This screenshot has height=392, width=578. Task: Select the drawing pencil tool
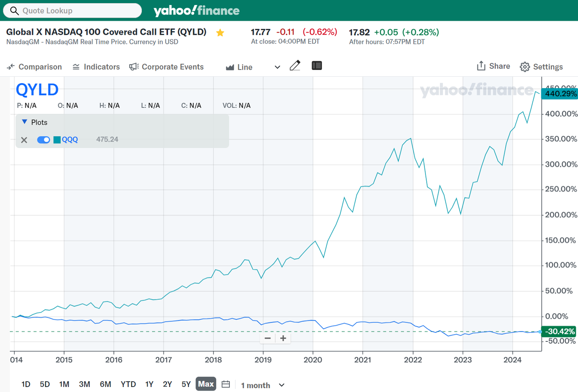coord(295,65)
